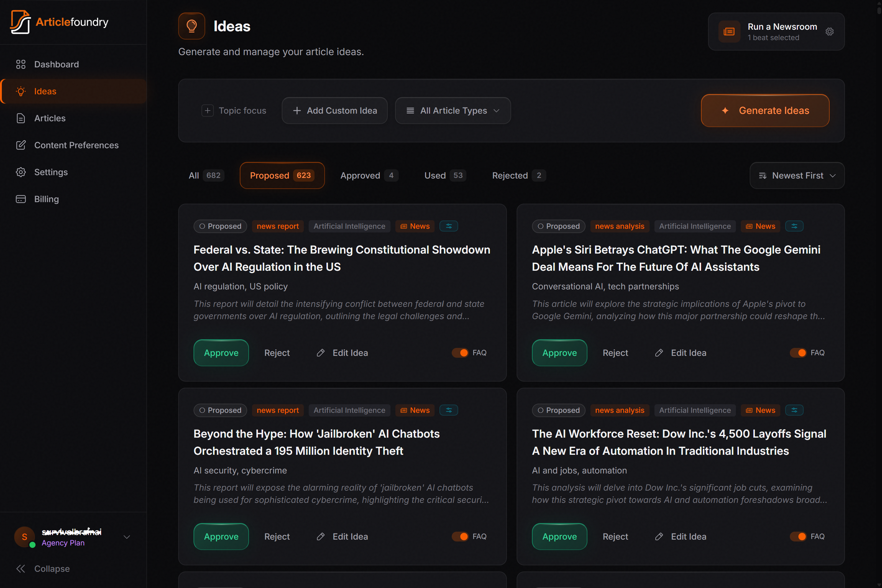Toggle FAQ switch on Federal vs. State card

pos(460,353)
